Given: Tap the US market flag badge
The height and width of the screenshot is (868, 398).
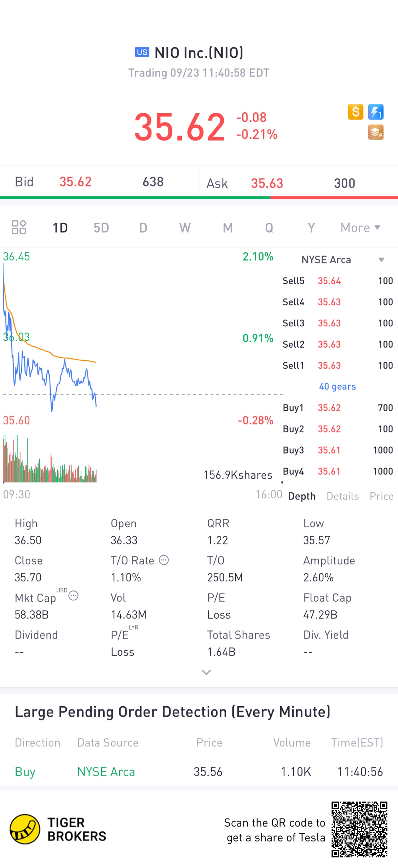Looking at the screenshot, I should [x=142, y=52].
